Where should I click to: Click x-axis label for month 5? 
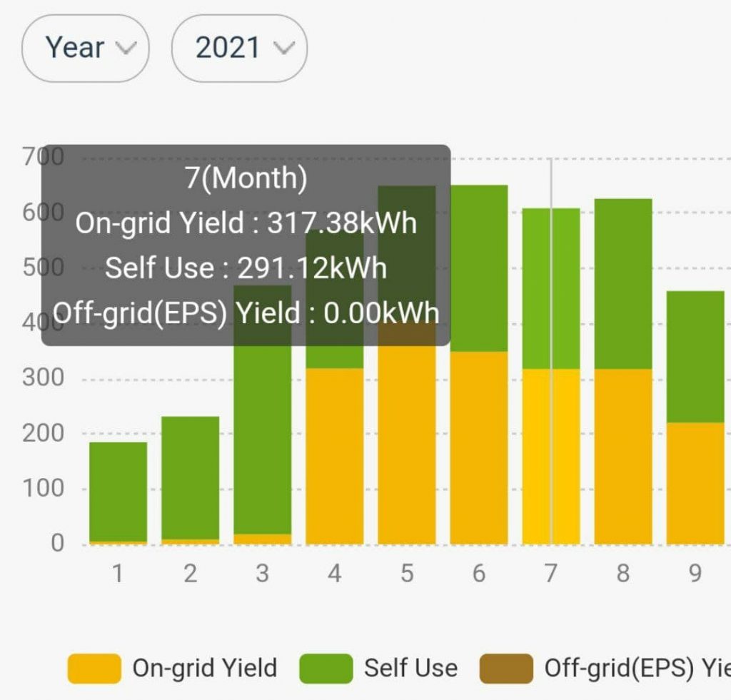(407, 574)
